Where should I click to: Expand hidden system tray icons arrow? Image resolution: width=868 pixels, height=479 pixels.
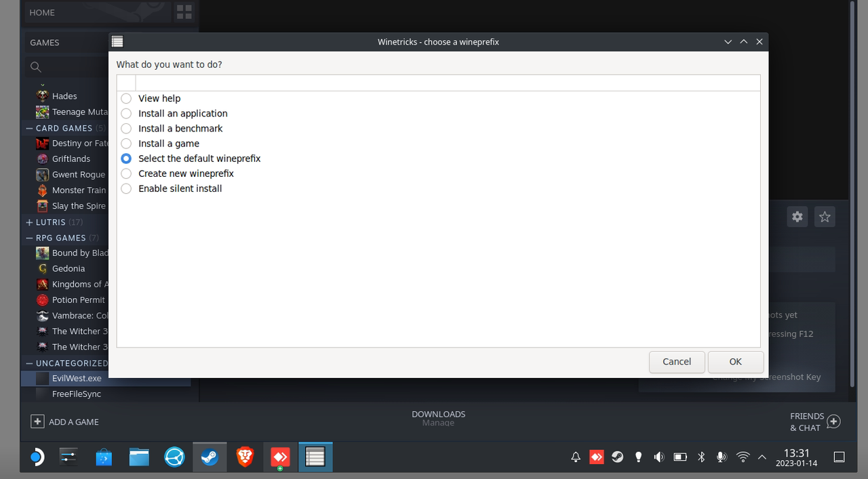(x=762, y=457)
